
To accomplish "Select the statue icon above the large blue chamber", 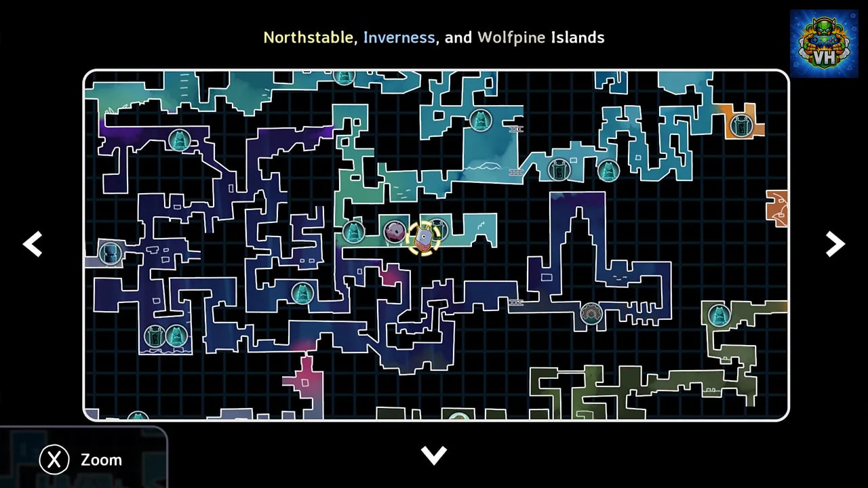I will coord(481,120).
